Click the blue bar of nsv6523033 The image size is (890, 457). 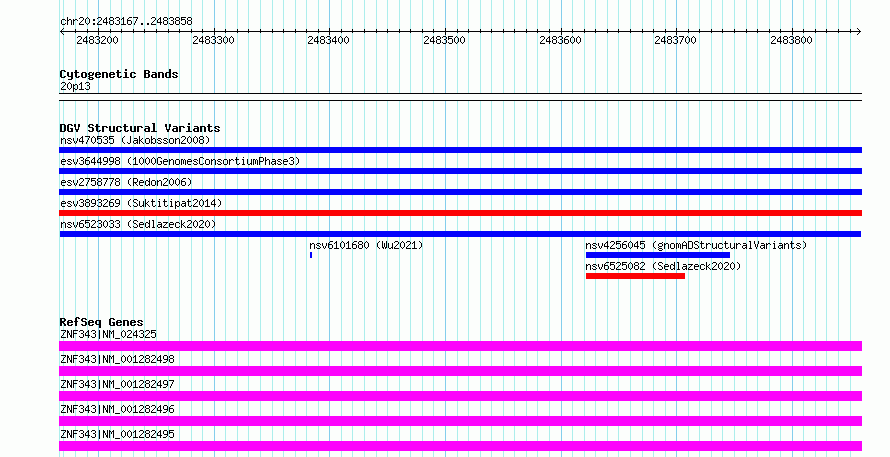click(460, 234)
